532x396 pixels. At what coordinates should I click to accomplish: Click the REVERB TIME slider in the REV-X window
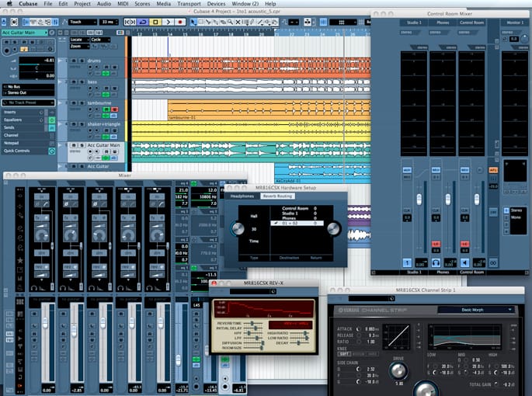[x=252, y=323]
